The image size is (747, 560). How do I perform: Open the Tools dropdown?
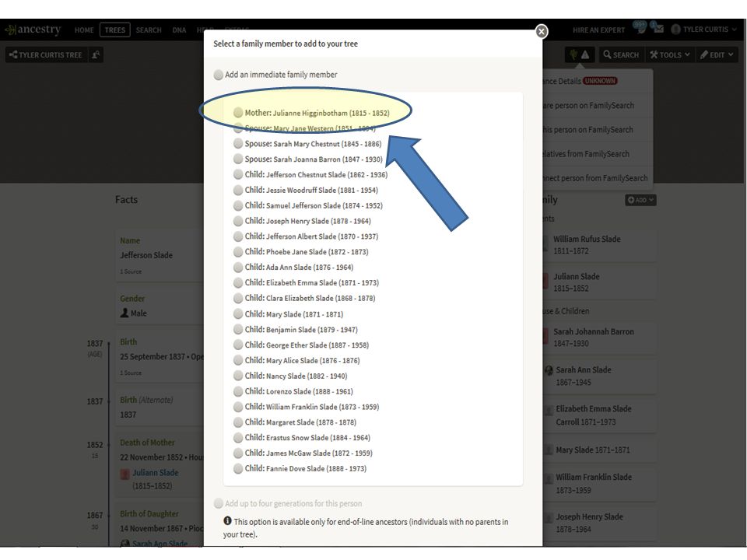click(670, 54)
